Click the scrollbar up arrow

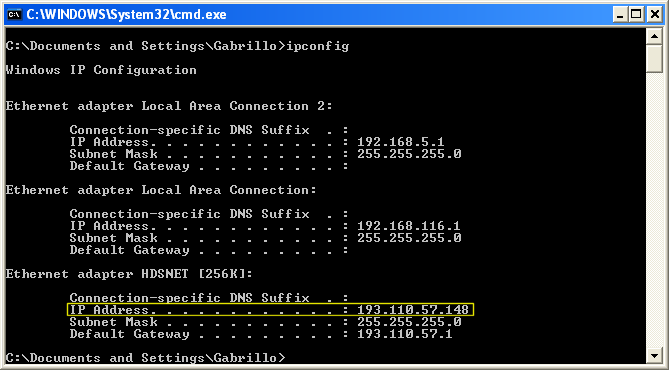[x=654, y=36]
